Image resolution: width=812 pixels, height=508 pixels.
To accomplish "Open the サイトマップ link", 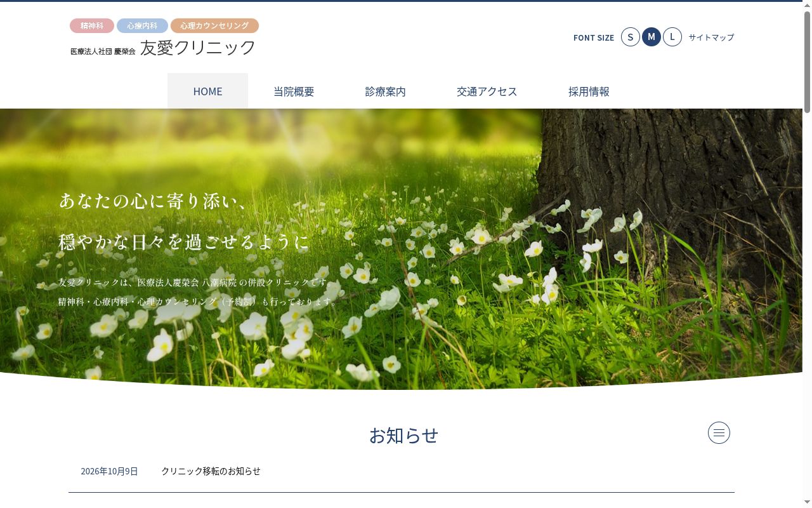I will 711,37.
